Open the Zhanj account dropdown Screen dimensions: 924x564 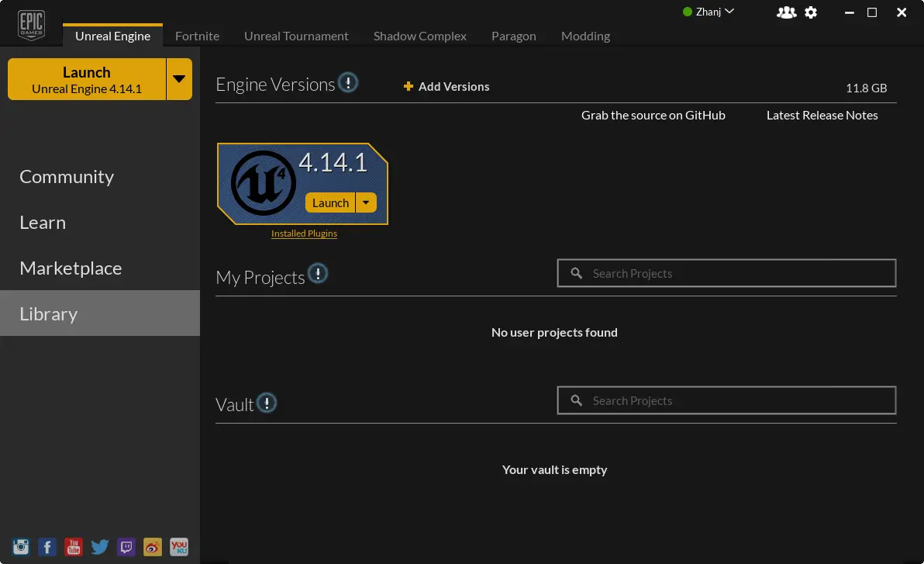715,12
